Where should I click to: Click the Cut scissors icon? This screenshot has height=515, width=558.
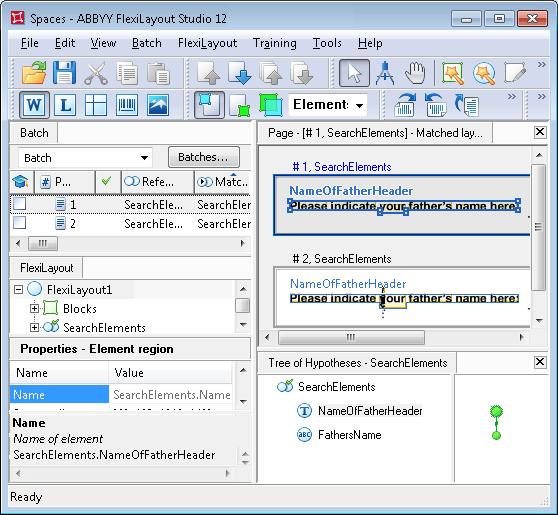pyautogui.click(x=96, y=73)
